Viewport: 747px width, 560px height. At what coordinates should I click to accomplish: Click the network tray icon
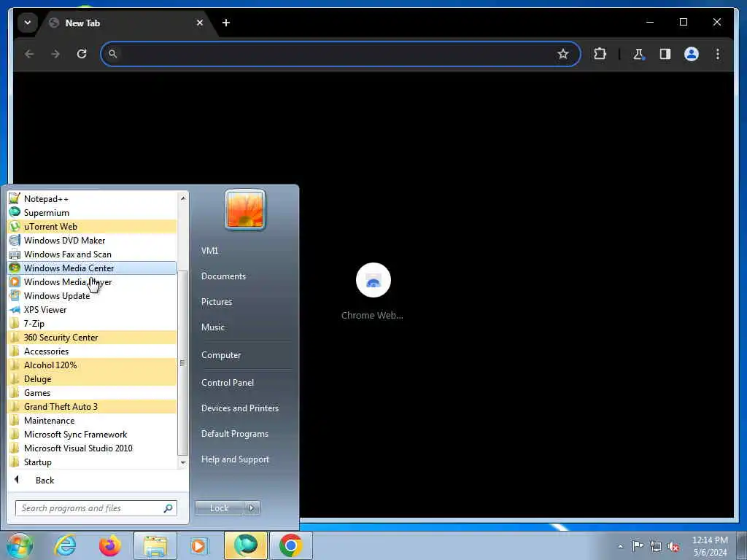(656, 546)
